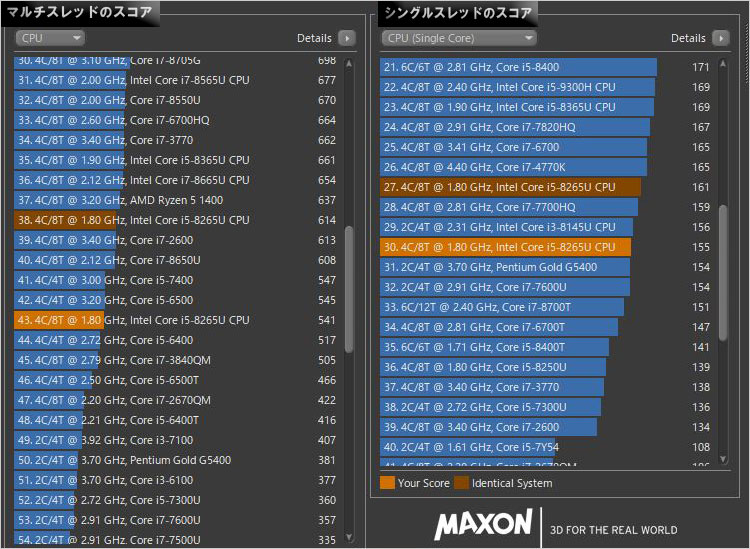Screen dimensions: 750x549
Task: Select row 44 Core i5-6400
Action: tap(175, 340)
